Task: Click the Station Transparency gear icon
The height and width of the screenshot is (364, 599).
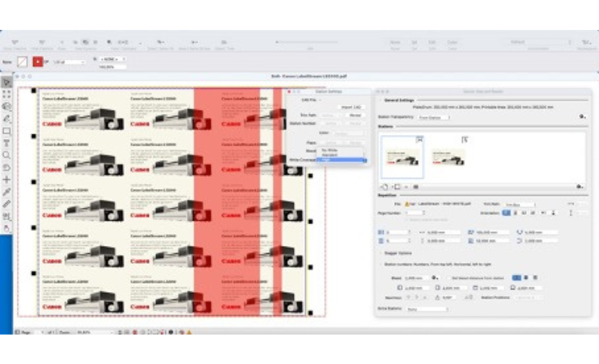Action: pyautogui.click(x=582, y=116)
